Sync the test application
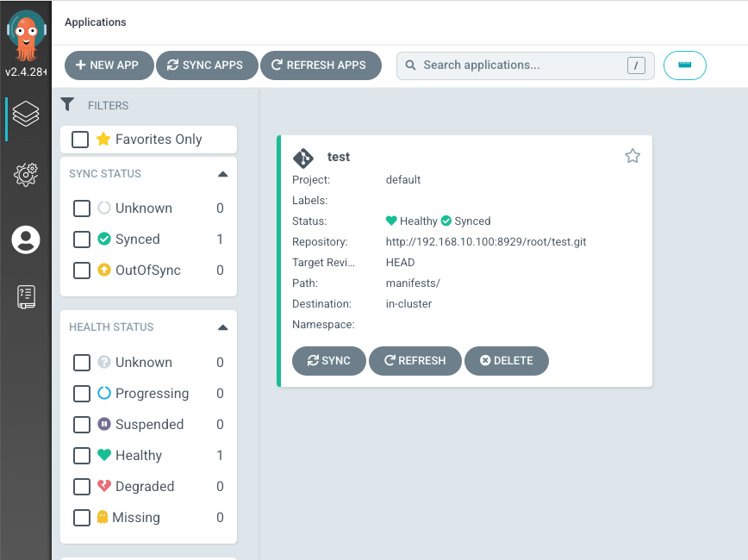 329,361
